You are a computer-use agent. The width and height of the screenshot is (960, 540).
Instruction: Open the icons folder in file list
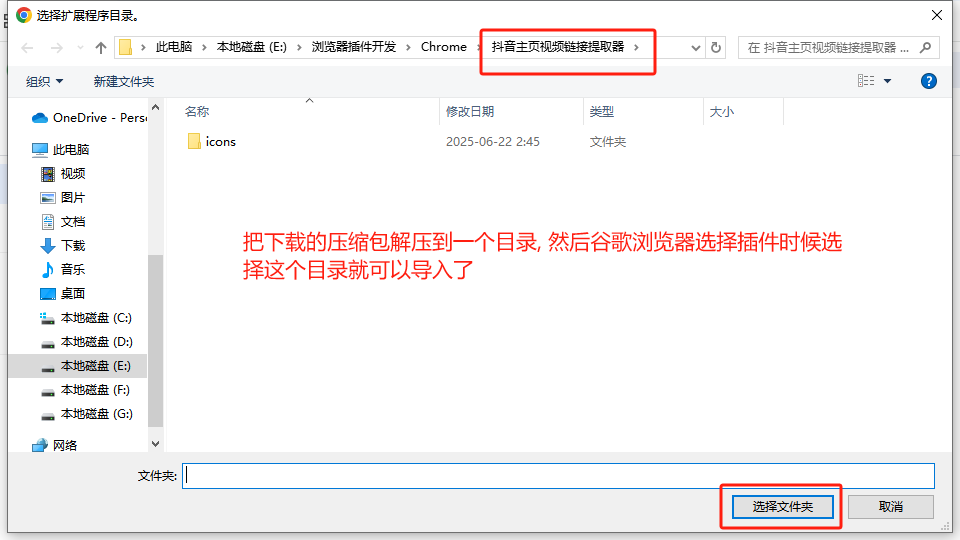point(220,142)
